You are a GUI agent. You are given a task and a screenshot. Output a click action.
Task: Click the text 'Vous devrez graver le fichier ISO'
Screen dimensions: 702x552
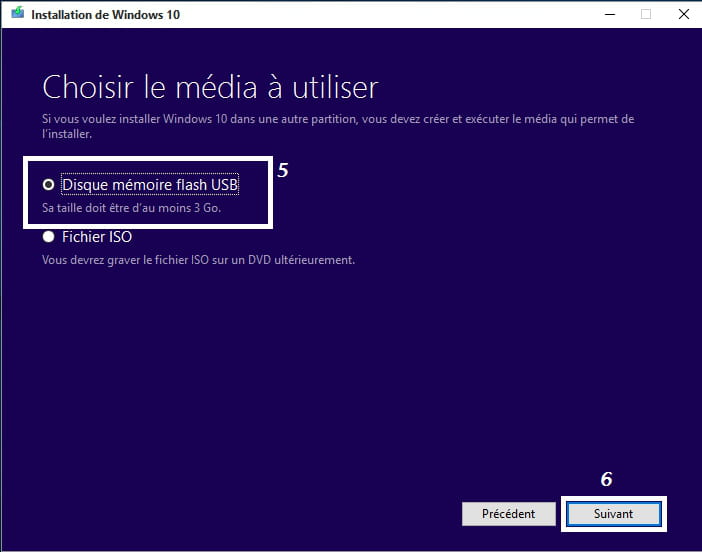click(125, 260)
